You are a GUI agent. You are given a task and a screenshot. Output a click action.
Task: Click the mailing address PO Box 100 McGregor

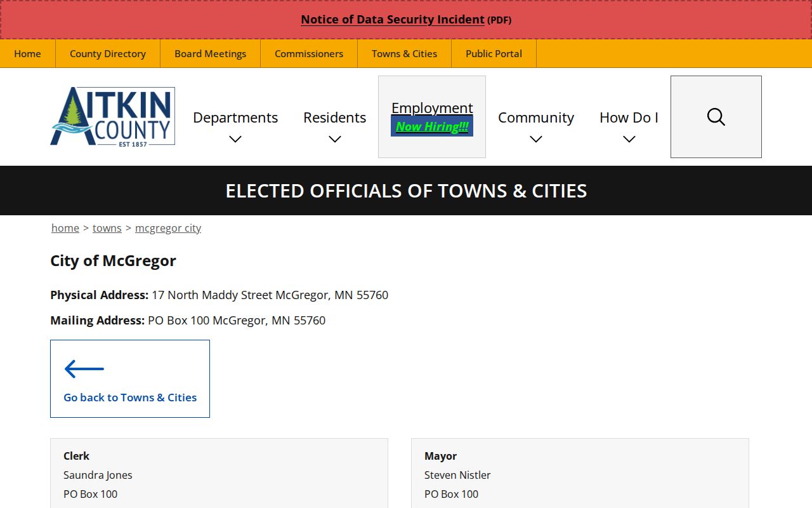point(237,320)
